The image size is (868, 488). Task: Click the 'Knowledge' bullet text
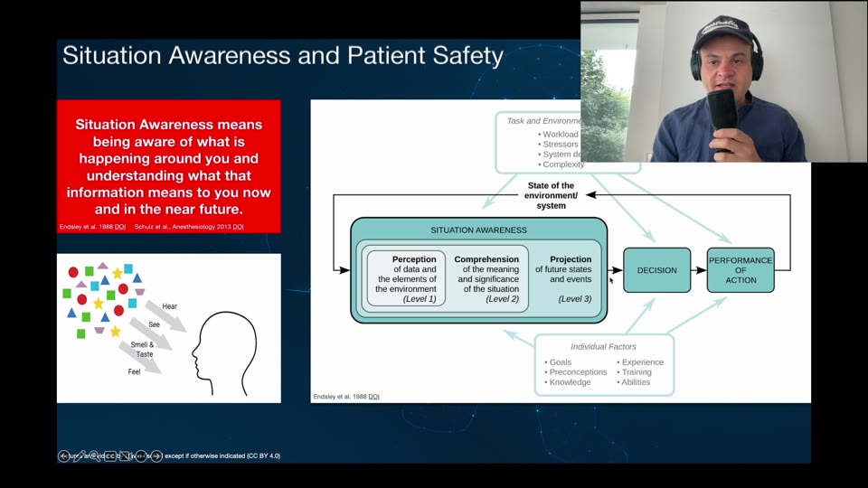(570, 382)
